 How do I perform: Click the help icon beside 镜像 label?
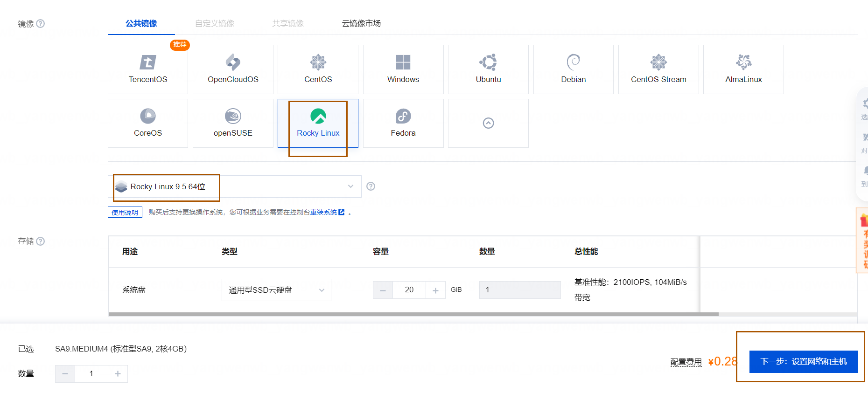click(41, 23)
